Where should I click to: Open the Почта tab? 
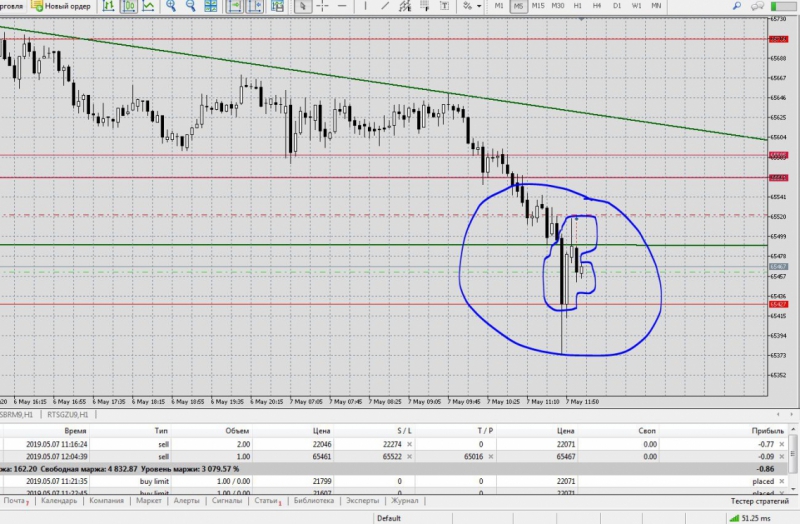pyautogui.click(x=15, y=501)
